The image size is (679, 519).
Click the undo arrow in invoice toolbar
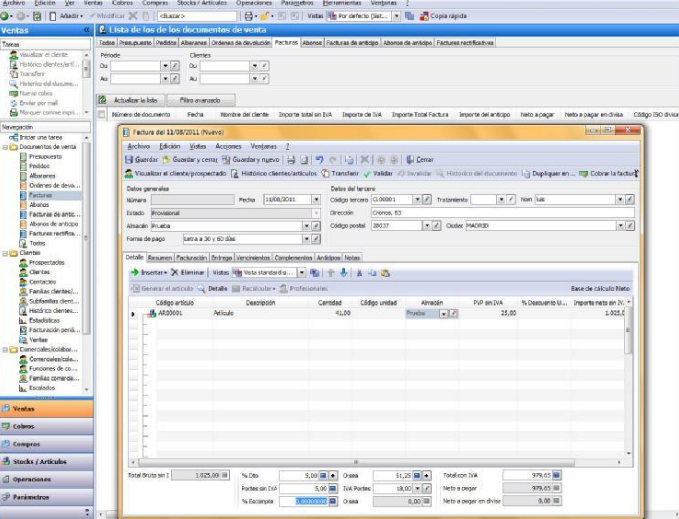coord(319,159)
